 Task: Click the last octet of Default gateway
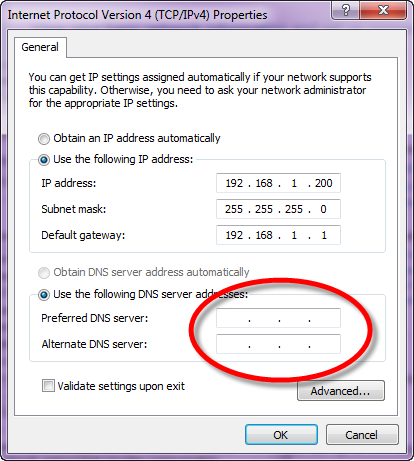pyautogui.click(x=324, y=235)
